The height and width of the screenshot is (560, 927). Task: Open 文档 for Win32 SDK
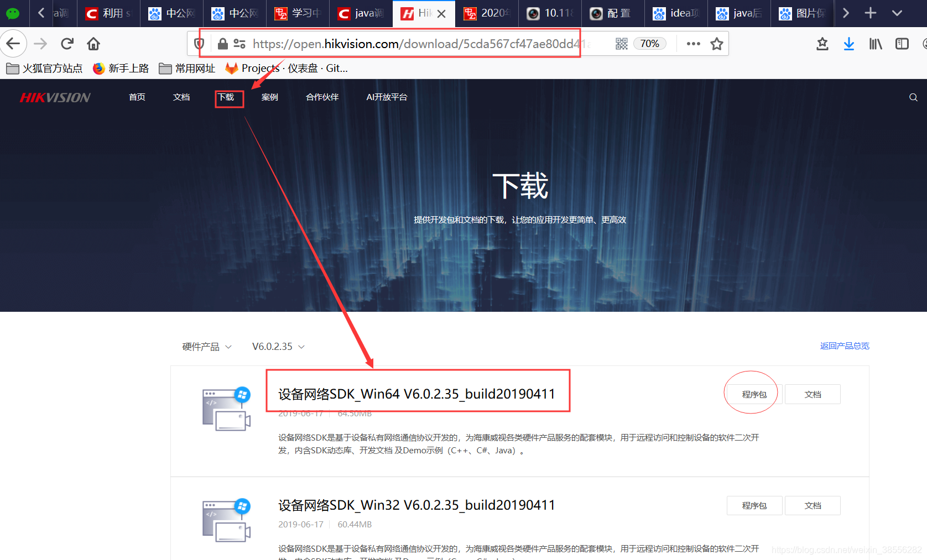tap(813, 505)
